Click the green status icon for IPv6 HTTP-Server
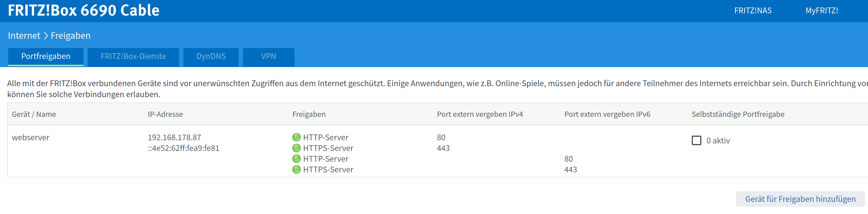Viewport: 868px width, 214px height. (x=296, y=159)
